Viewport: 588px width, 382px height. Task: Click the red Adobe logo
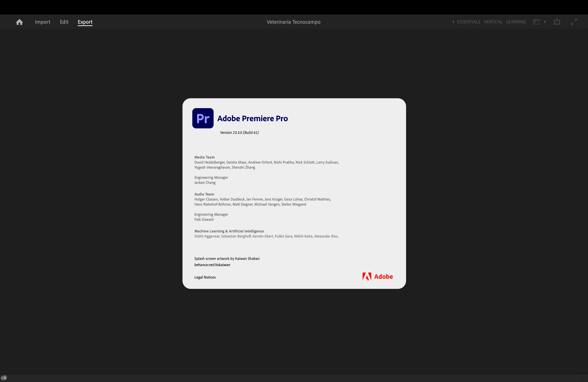click(x=377, y=277)
